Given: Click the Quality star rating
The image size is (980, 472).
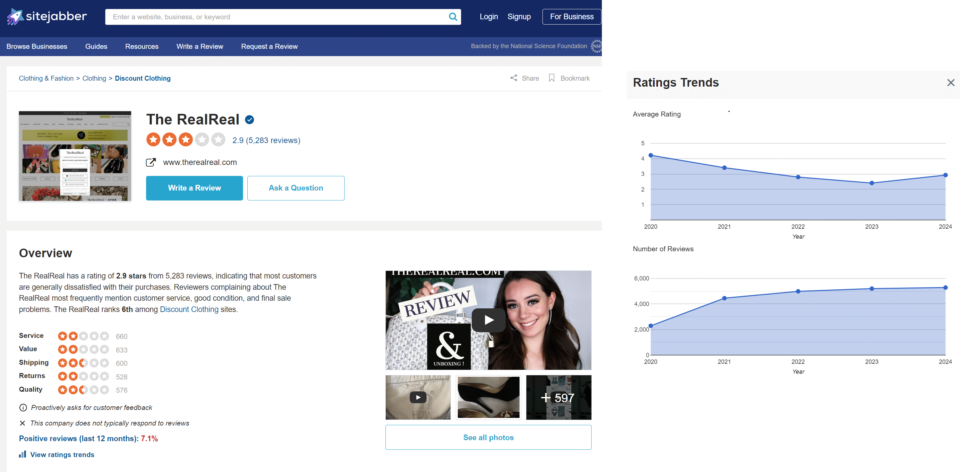Looking at the screenshot, I should coord(83,390).
